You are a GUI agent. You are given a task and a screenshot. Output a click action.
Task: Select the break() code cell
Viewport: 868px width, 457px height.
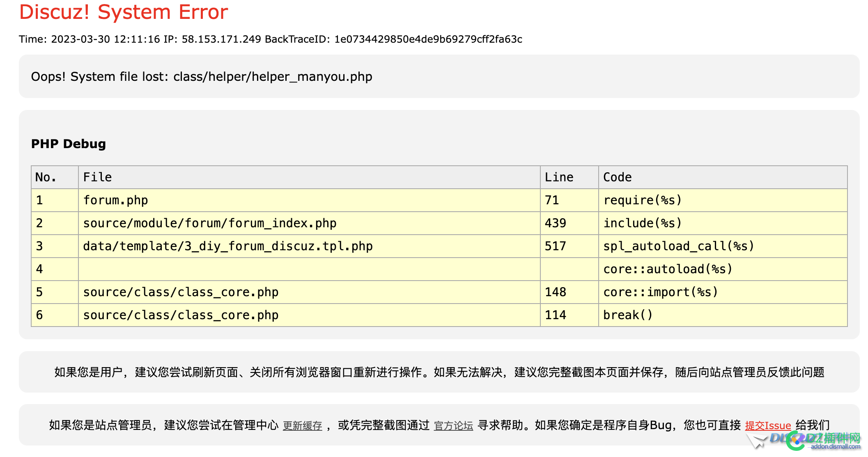click(723, 315)
